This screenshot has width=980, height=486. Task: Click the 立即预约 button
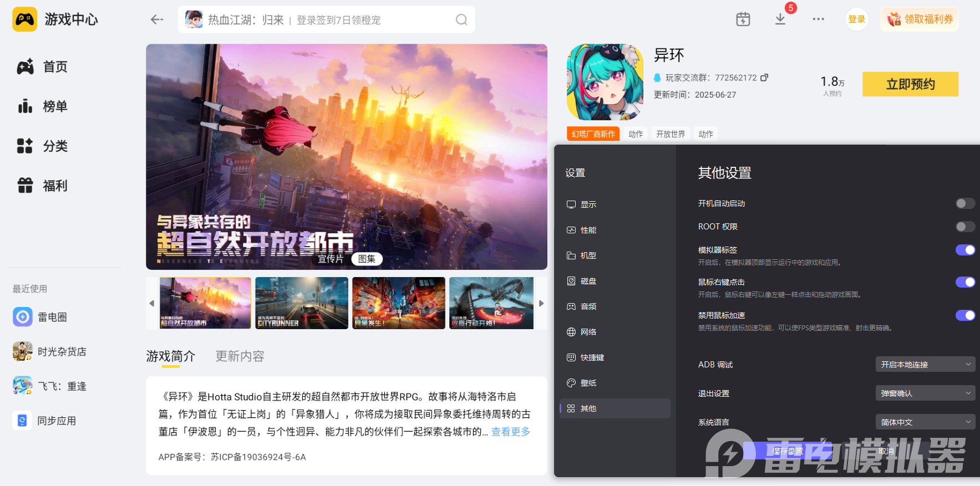tap(910, 84)
